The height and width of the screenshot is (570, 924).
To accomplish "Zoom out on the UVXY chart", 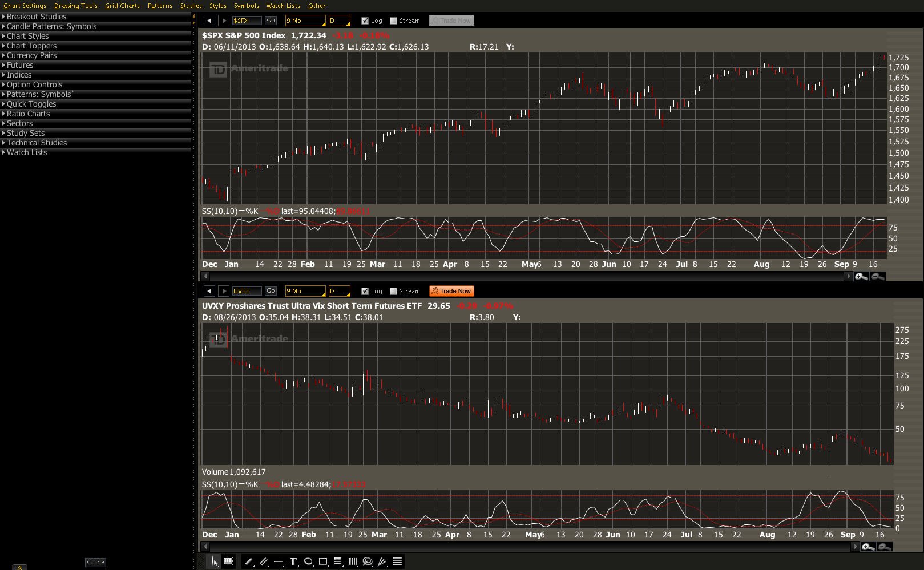I will click(x=884, y=547).
